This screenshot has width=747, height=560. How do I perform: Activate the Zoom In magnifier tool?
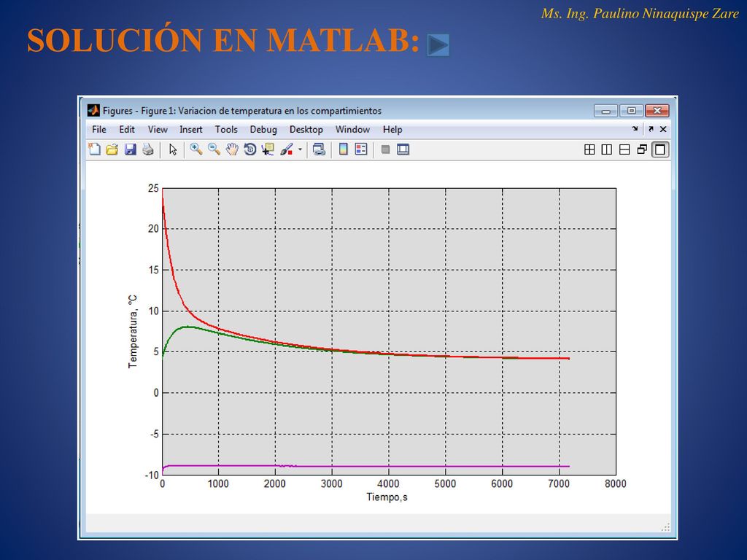[x=196, y=149]
